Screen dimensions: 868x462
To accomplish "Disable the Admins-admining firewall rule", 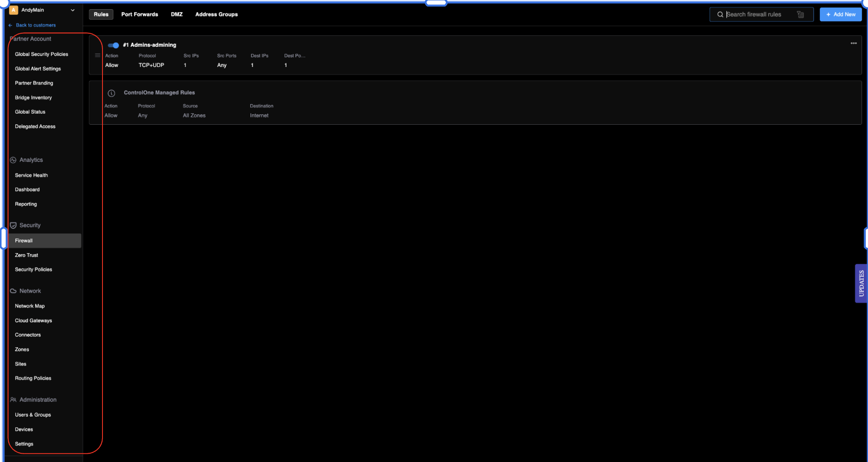I will 113,45.
